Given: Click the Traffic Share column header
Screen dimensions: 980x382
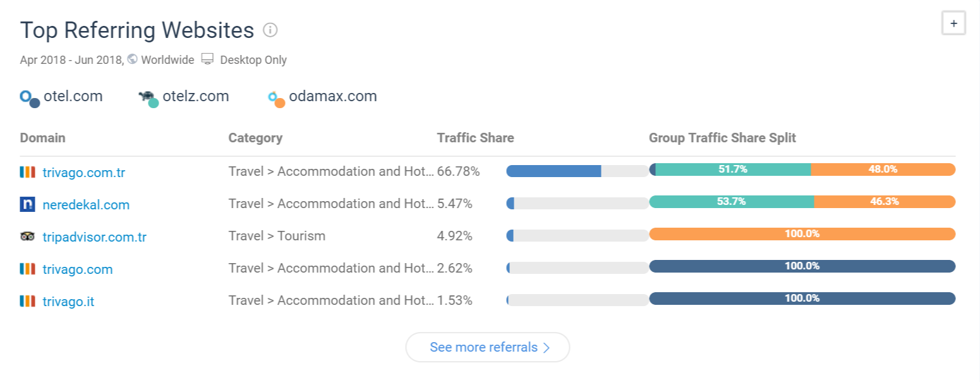Looking at the screenshot, I should click(x=475, y=138).
